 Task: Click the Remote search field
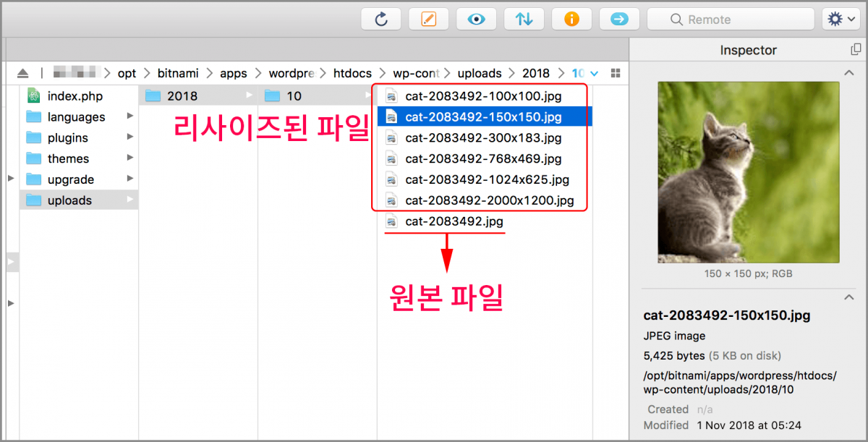[731, 20]
